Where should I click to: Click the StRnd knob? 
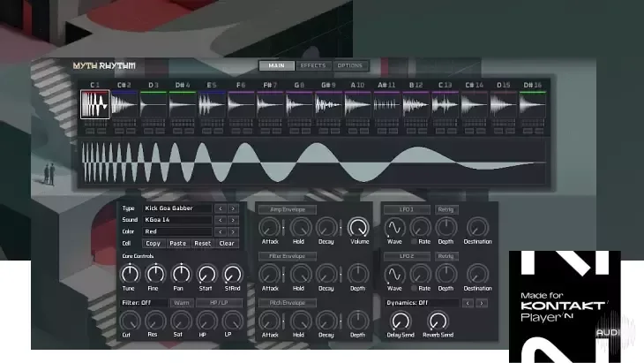[x=233, y=274]
